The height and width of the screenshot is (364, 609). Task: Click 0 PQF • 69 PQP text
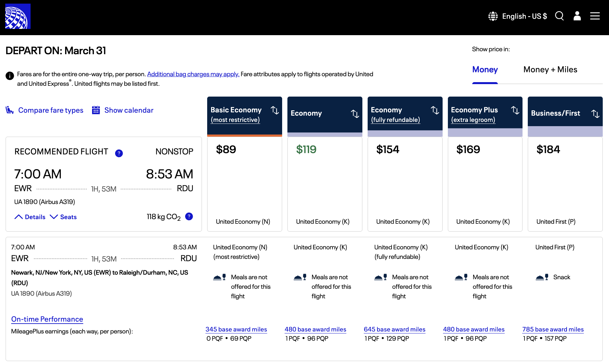click(x=229, y=339)
